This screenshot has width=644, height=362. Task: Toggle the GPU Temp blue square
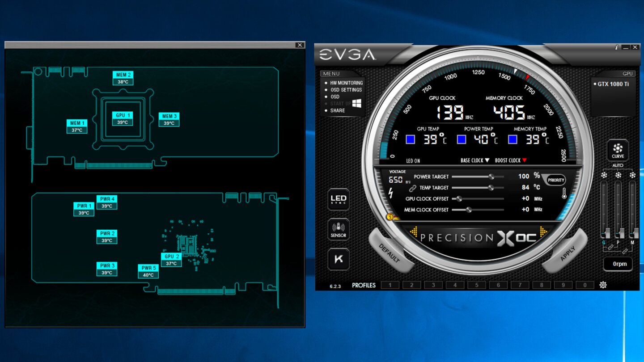[x=410, y=139]
